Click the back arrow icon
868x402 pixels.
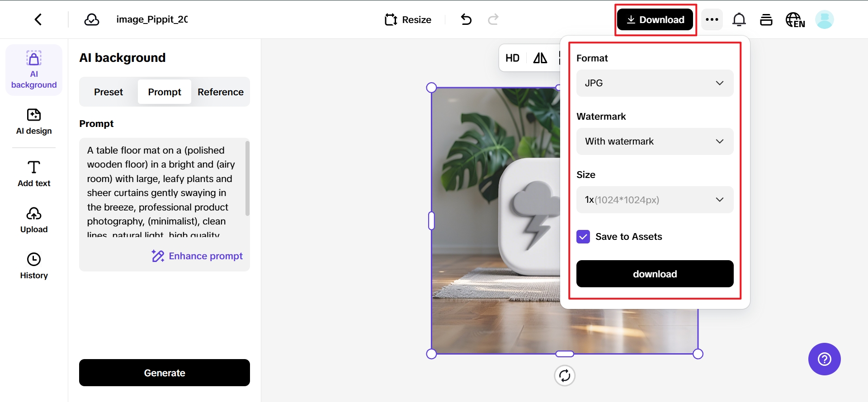pyautogui.click(x=38, y=19)
